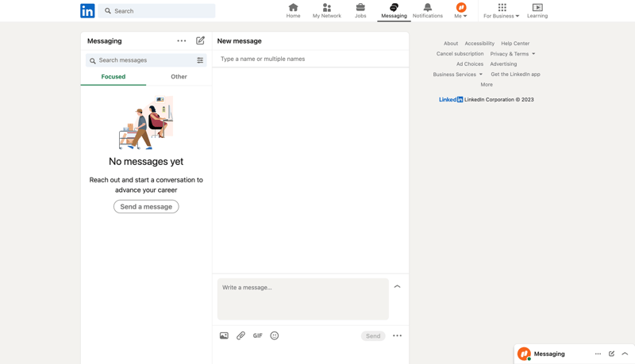Open send options three dots beside Send
635x364 pixels.
coord(398,335)
